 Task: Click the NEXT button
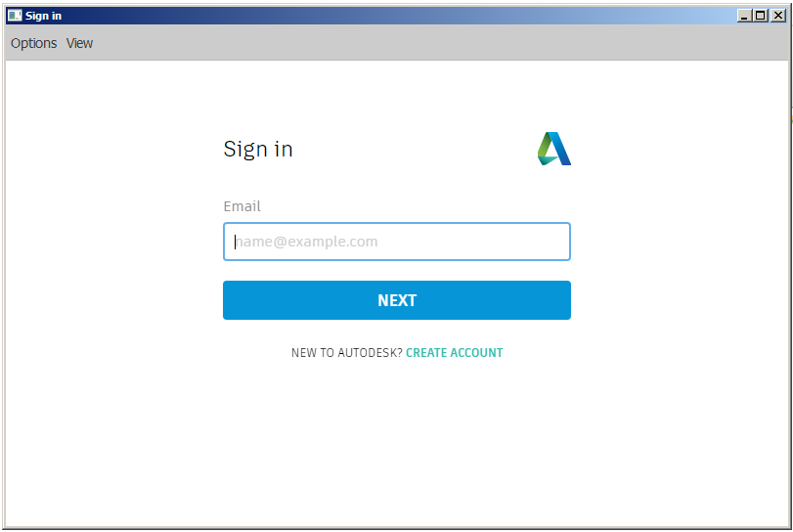point(397,300)
